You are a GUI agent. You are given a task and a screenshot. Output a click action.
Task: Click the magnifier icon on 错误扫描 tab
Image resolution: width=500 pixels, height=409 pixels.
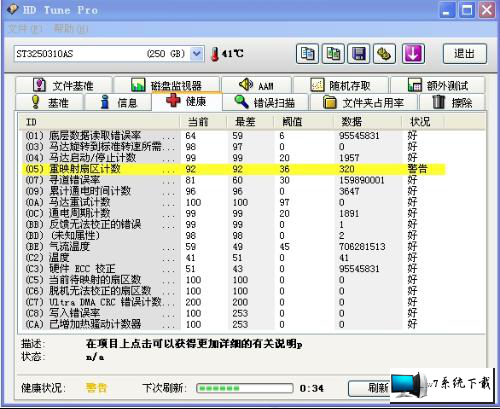(241, 102)
